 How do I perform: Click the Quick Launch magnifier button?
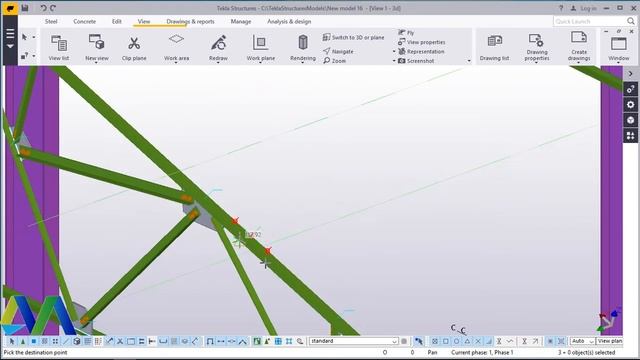[631, 21]
